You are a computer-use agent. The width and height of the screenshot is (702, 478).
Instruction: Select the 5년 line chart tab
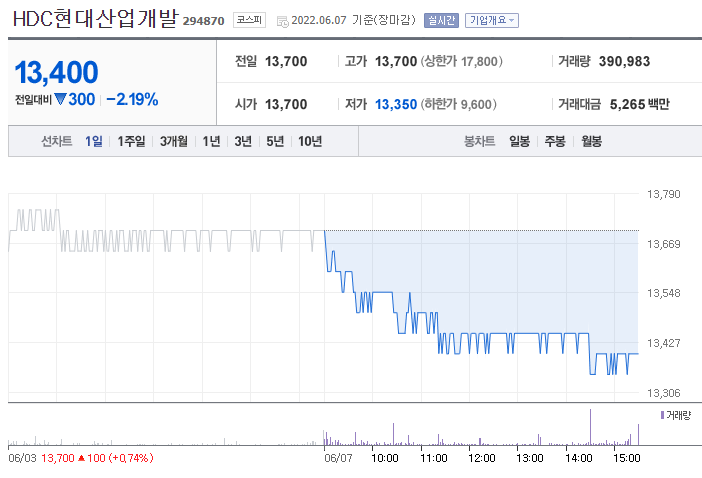tap(275, 141)
